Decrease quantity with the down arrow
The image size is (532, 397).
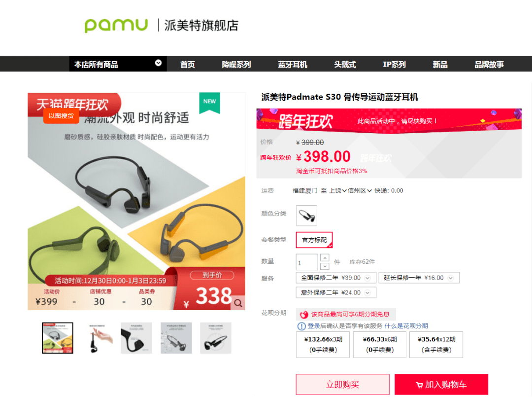[x=325, y=266]
